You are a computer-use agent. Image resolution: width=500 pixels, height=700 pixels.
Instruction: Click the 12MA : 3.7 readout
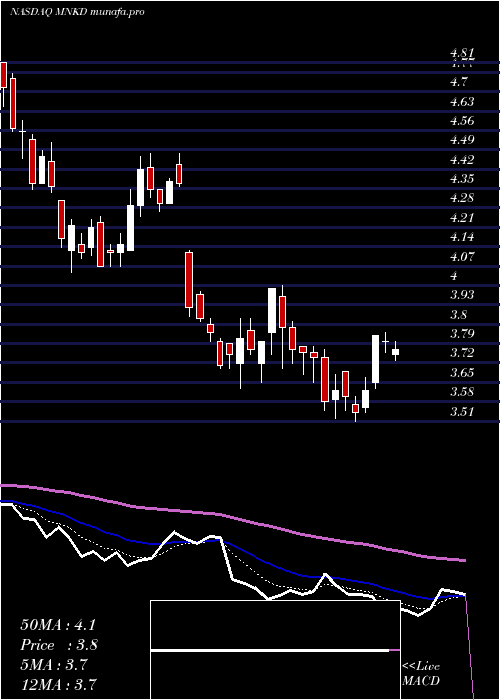pos(58,684)
